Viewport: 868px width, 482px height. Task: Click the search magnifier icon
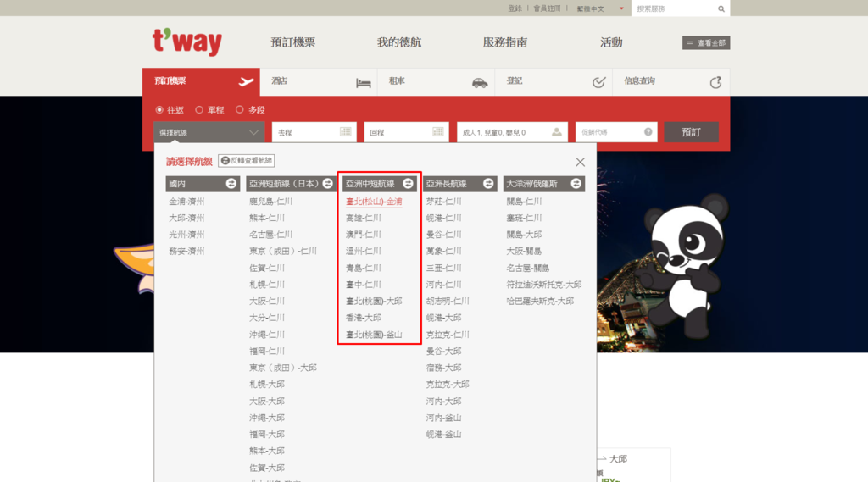click(721, 8)
